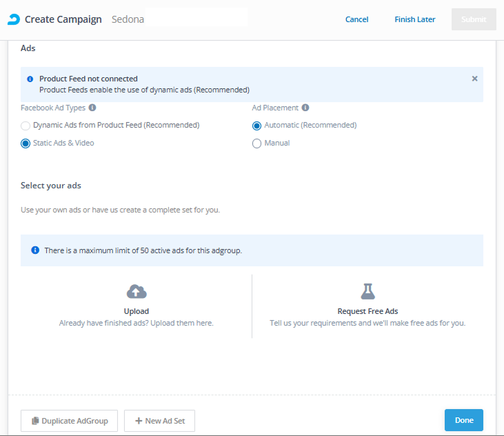Choose Manual ad placement

pos(256,143)
